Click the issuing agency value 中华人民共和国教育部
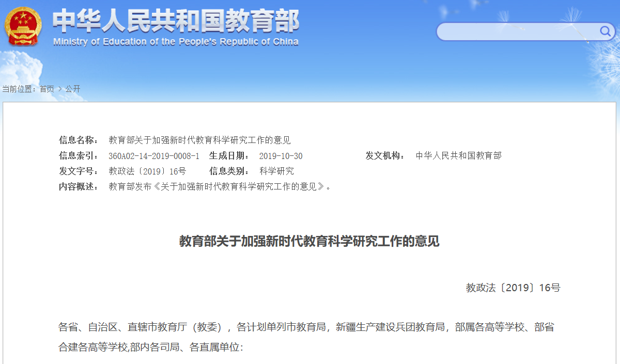 (459, 155)
